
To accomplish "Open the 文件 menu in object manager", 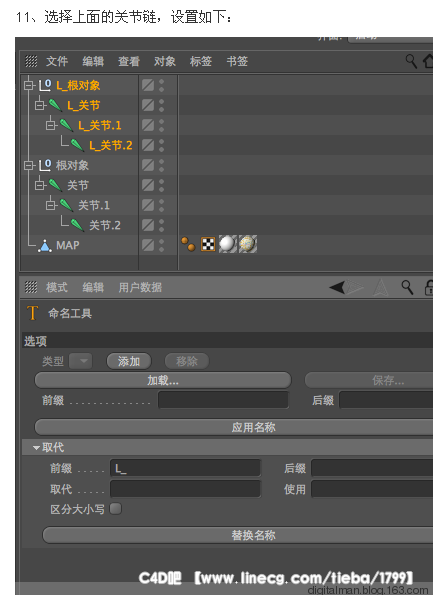I will click(x=57, y=61).
